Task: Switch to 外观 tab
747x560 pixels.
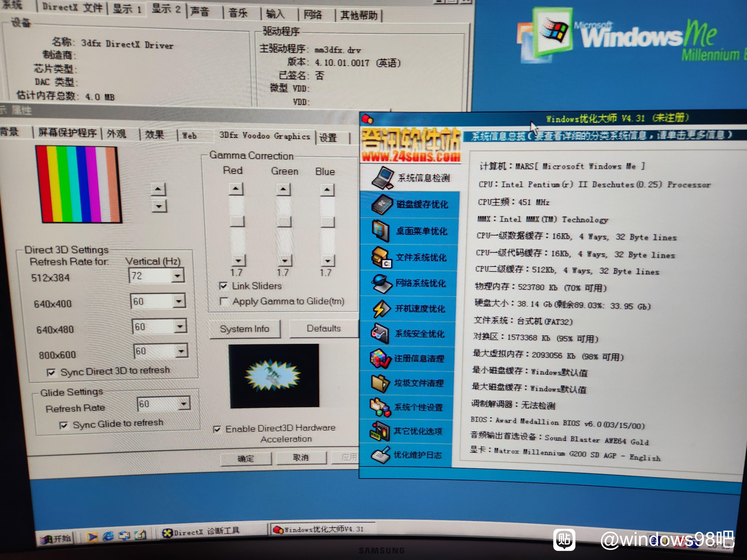Action: tap(117, 134)
